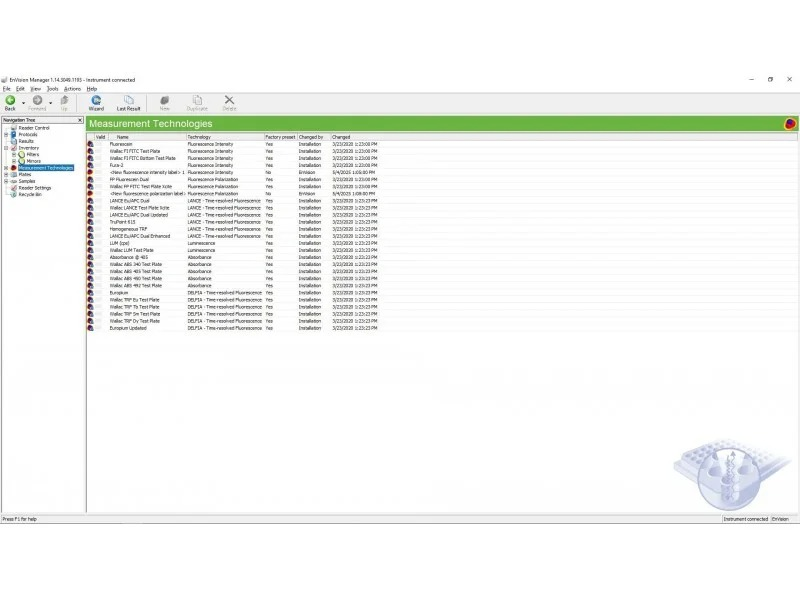Open the Actions menu
Viewport: 800px width, 600px height.
(x=72, y=88)
